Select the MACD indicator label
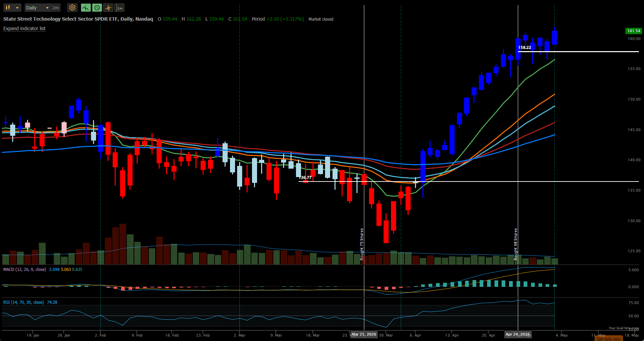The width and height of the screenshot is (644, 341). click(x=24, y=270)
